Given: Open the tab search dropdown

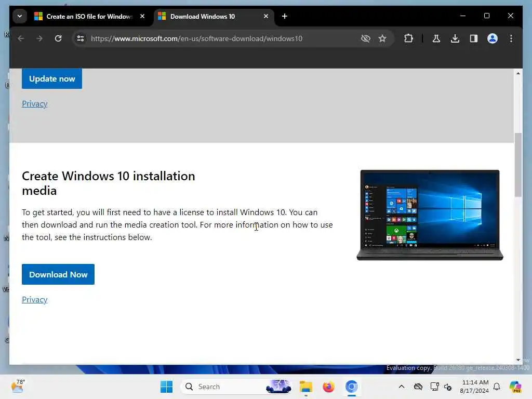Looking at the screenshot, I should coord(20,16).
